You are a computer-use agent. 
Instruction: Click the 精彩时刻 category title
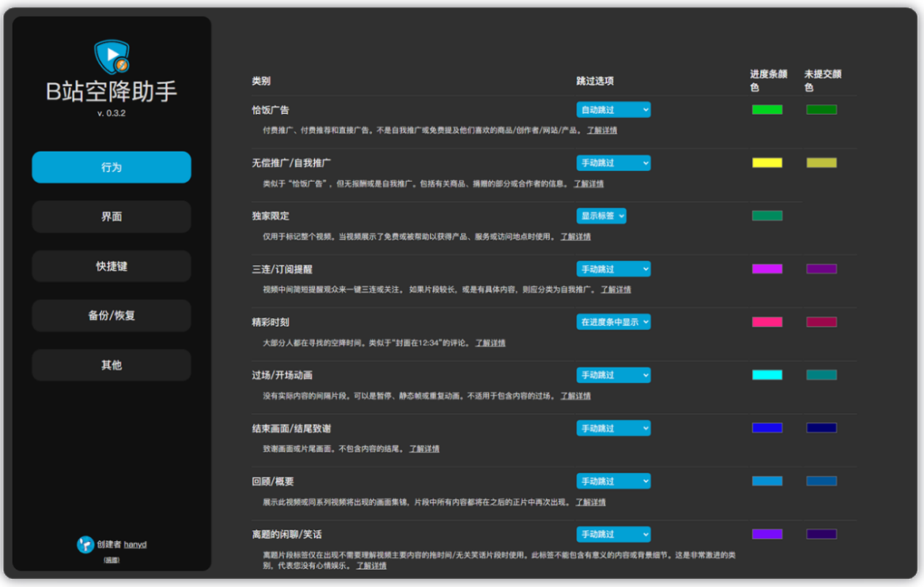coord(271,322)
